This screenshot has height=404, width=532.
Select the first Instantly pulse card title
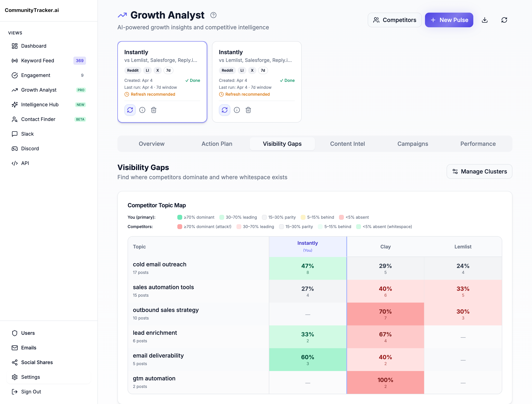tap(136, 52)
